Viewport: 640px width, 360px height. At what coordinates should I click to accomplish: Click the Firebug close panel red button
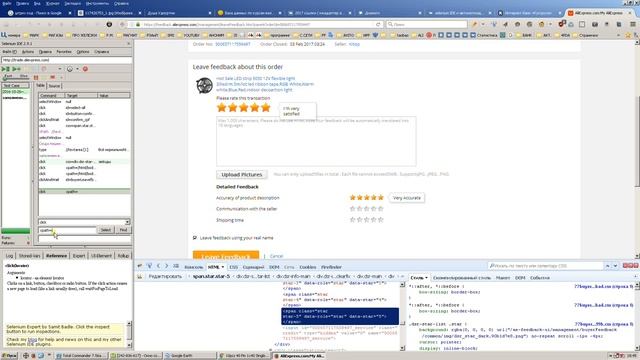click(636, 266)
